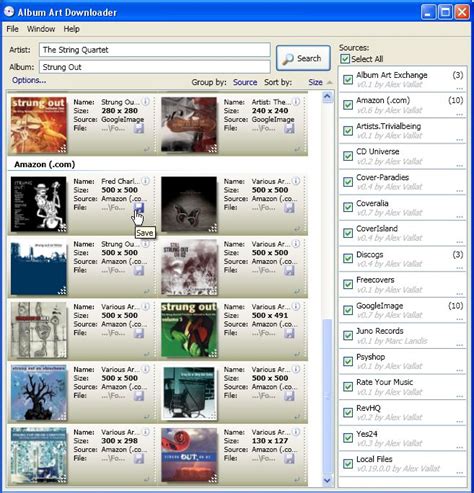Save the Amazon Strung Ou... 500 x 500 cover
Screen dimensions: 474x493
pos(139,270)
